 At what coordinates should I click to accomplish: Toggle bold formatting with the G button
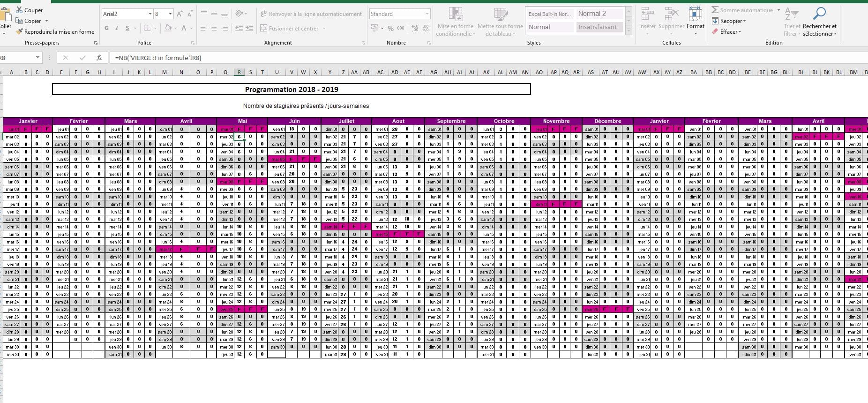pos(107,28)
